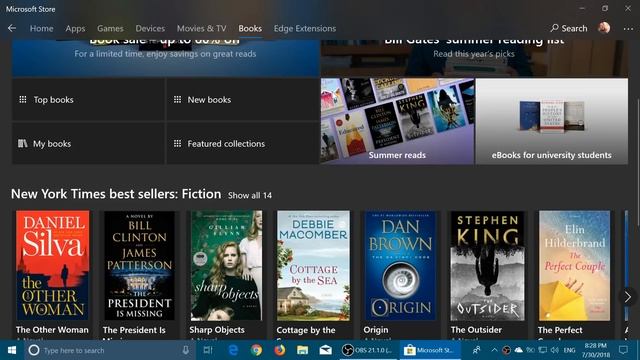Viewport: 640px width, 360px height.
Task: Click the ENG language indicator
Action: click(x=569, y=350)
